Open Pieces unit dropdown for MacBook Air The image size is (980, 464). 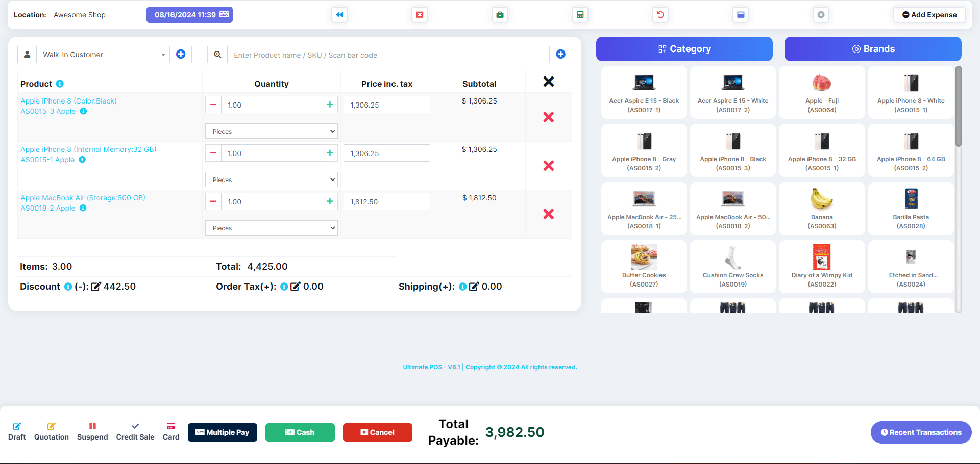pyautogui.click(x=272, y=228)
